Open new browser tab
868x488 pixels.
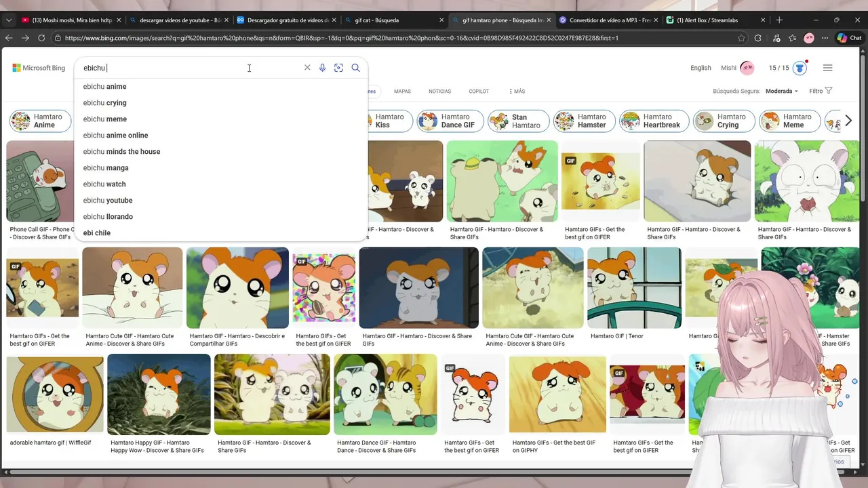(x=779, y=20)
